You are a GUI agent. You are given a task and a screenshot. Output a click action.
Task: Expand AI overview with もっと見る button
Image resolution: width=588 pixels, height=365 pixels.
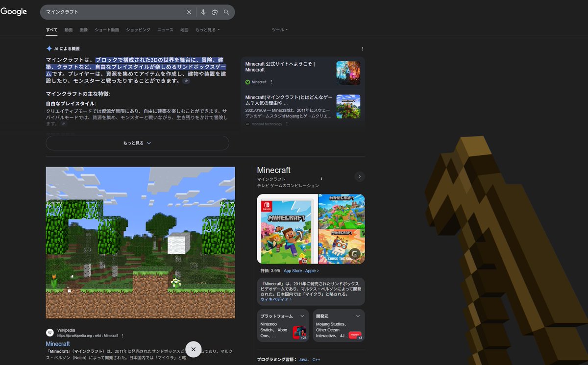pyautogui.click(x=137, y=143)
